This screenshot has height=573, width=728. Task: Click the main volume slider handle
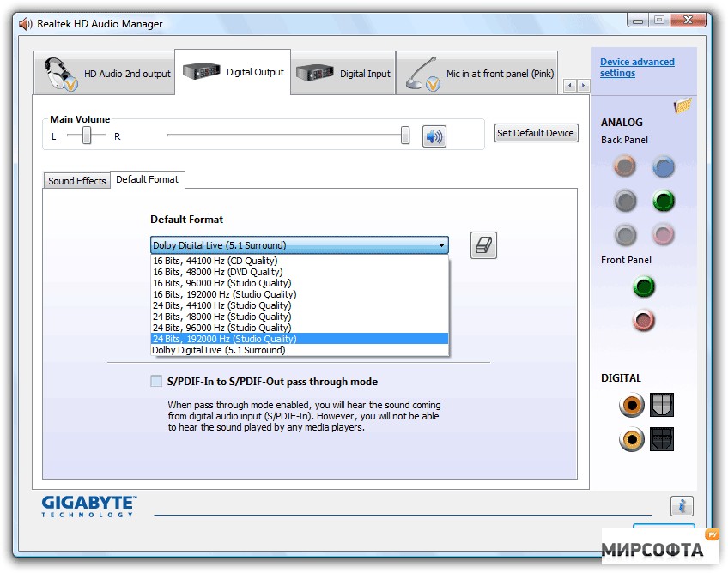[405, 135]
